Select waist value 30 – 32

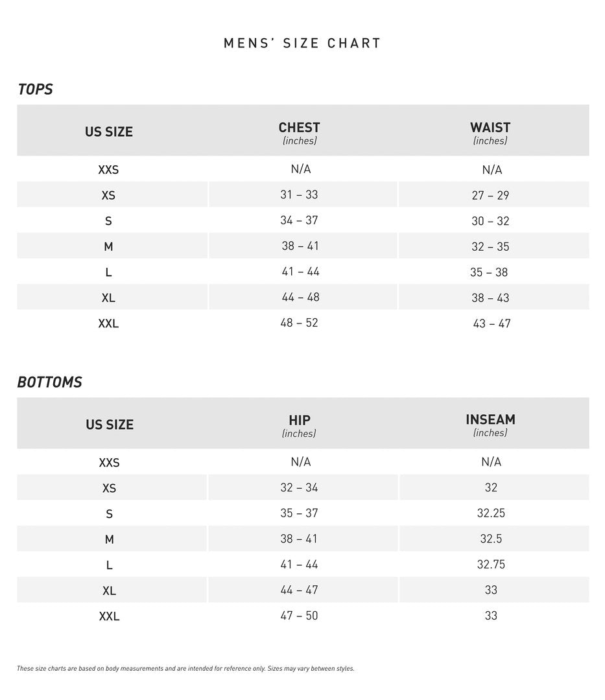click(490, 221)
